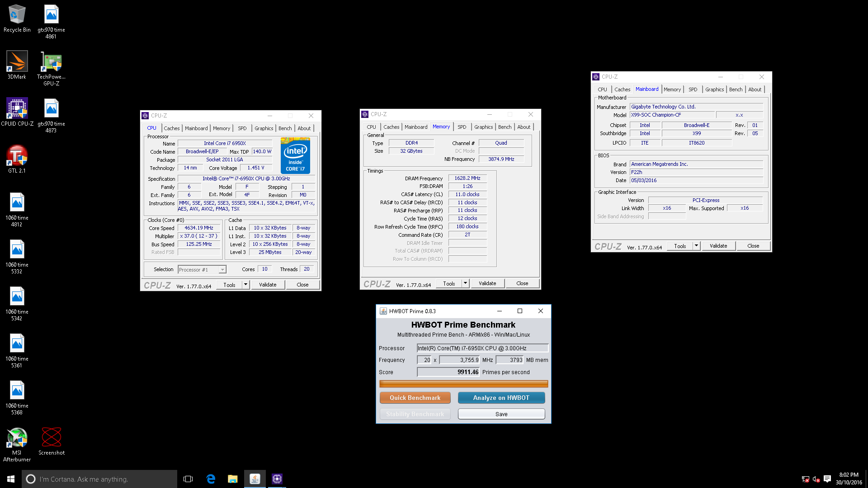Open the gtx970 time 4873 image file
The width and height of the screenshot is (868, 488).
tap(51, 116)
